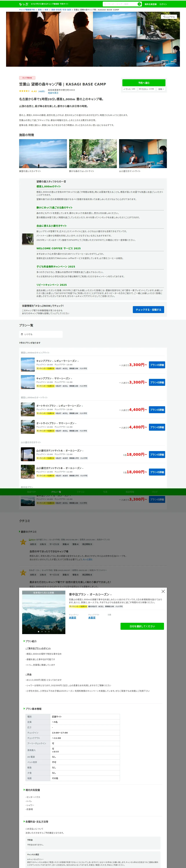The width and height of the screenshot is (186, 868).
Task: Open 展望の良いスカイサイト feature image
Action: click(x=43, y=154)
